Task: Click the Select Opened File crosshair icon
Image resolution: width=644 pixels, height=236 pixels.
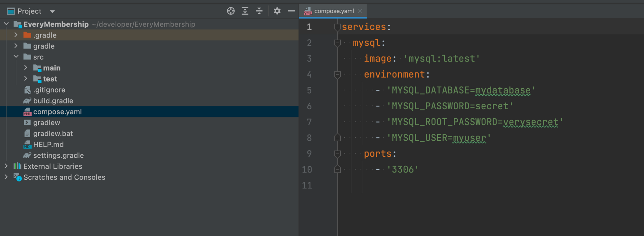Action: pos(231,11)
